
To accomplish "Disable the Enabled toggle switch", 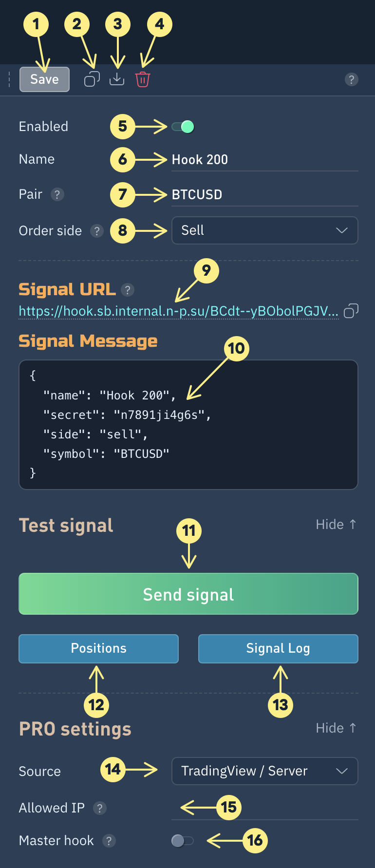I will [183, 127].
